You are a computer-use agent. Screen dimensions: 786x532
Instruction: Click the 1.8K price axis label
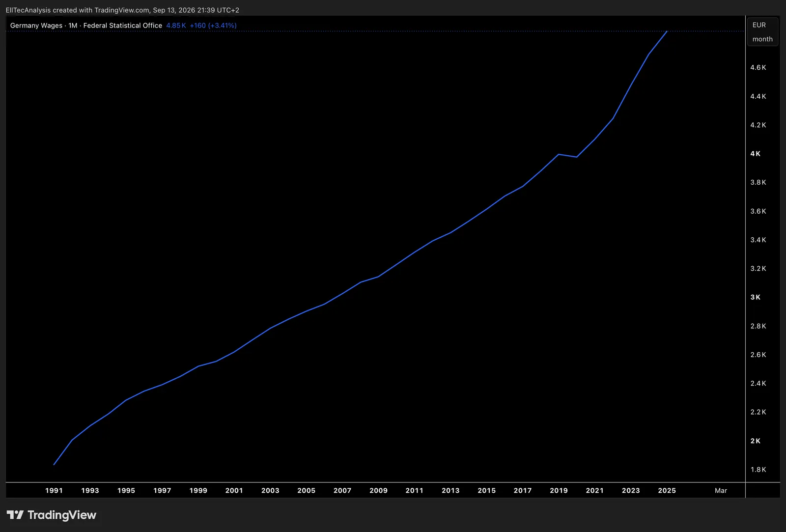(758, 470)
